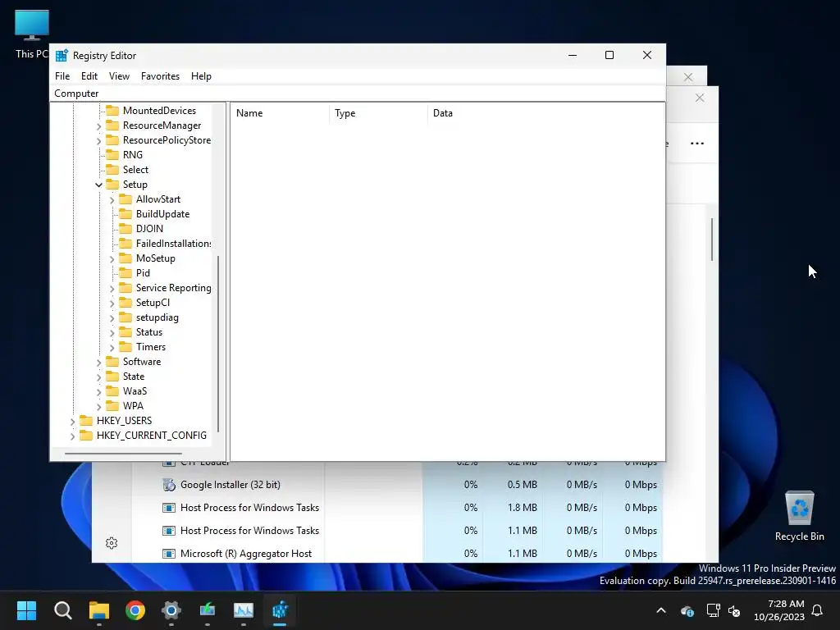Click the registry tree horizontal scrollbar
The width and height of the screenshot is (840, 630).
click(123, 454)
